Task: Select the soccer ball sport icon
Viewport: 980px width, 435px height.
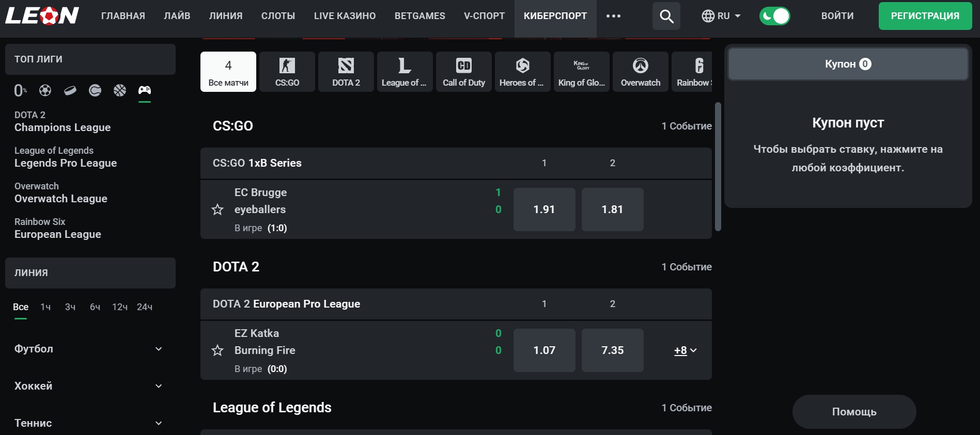Action: pyautogui.click(x=45, y=91)
